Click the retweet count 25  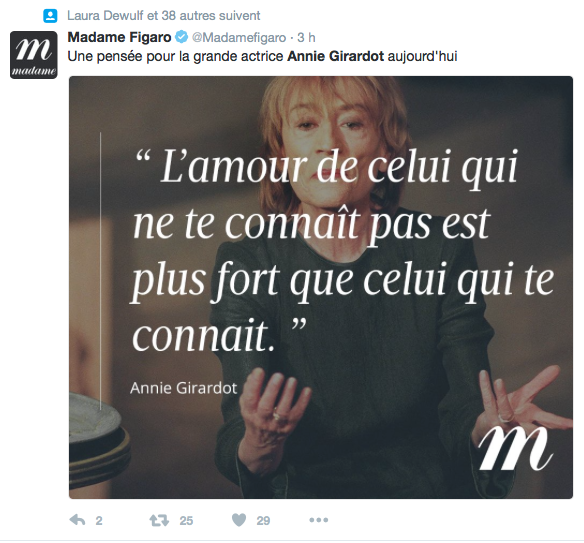click(x=186, y=520)
